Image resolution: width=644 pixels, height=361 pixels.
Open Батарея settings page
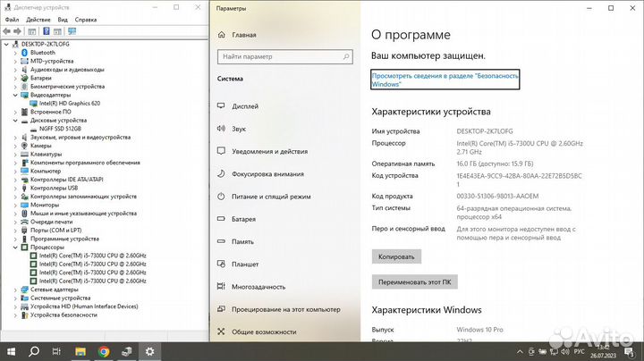[x=243, y=219]
